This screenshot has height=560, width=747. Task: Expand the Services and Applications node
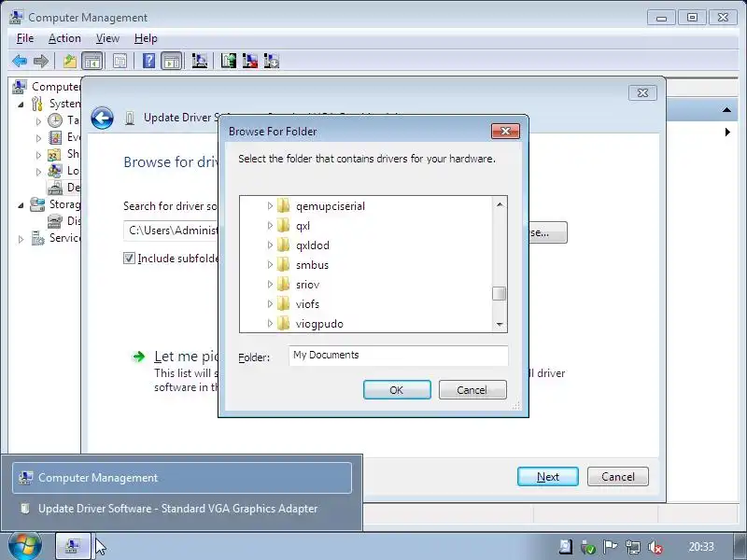tap(21, 239)
